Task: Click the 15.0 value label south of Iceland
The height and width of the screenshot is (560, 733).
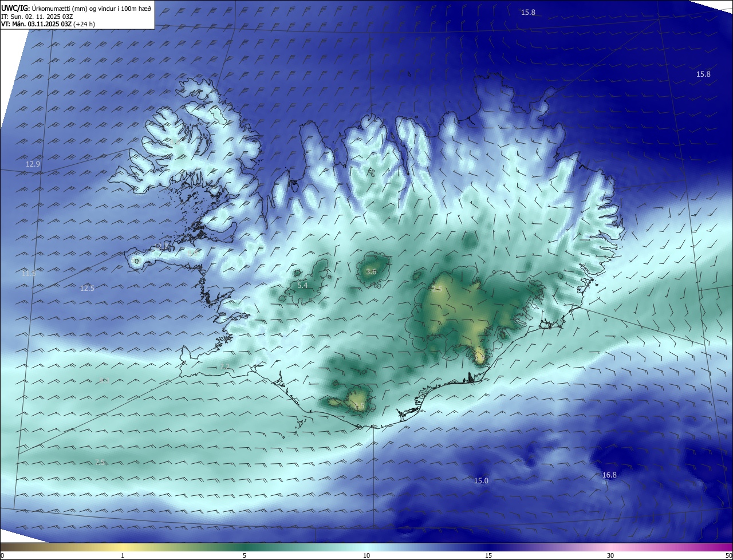Action: pyautogui.click(x=481, y=481)
